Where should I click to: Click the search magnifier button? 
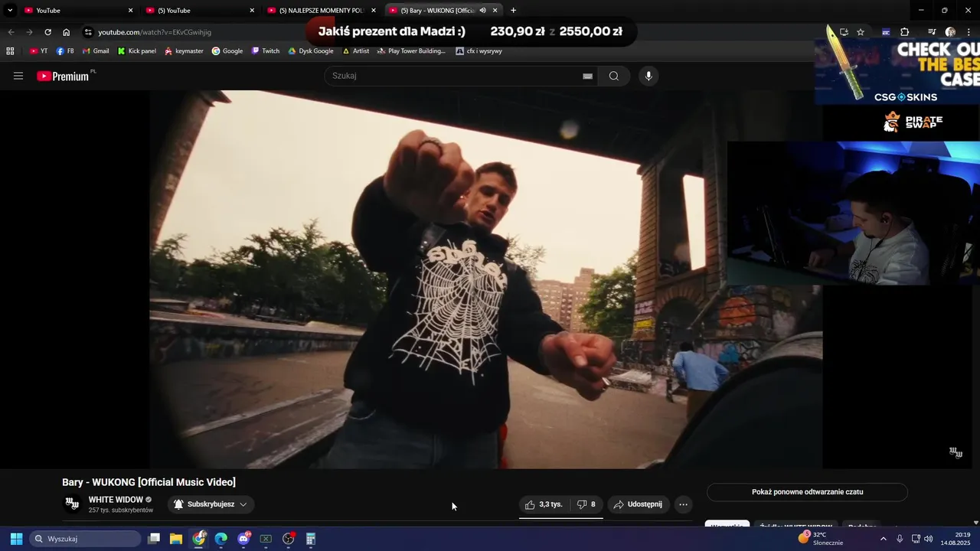[614, 76]
